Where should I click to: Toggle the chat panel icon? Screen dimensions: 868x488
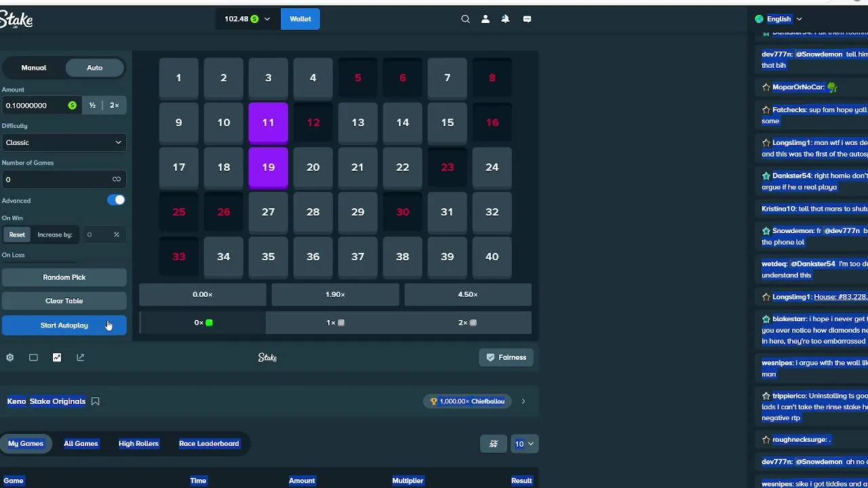[x=527, y=19]
